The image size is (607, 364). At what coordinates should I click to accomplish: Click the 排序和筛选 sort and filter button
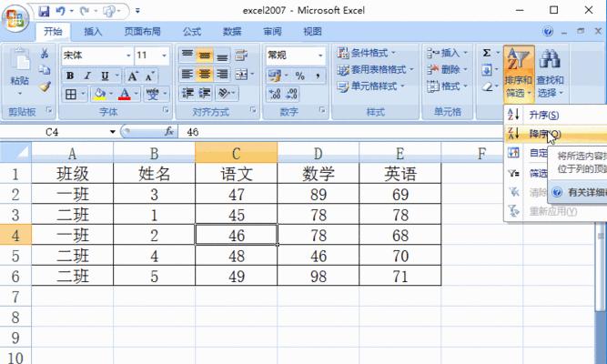(x=519, y=74)
